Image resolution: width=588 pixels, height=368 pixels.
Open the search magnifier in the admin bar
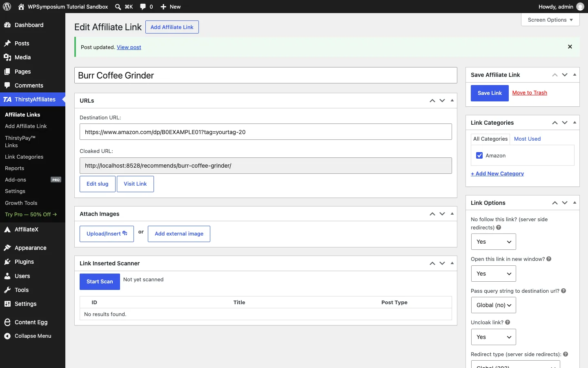tap(118, 7)
